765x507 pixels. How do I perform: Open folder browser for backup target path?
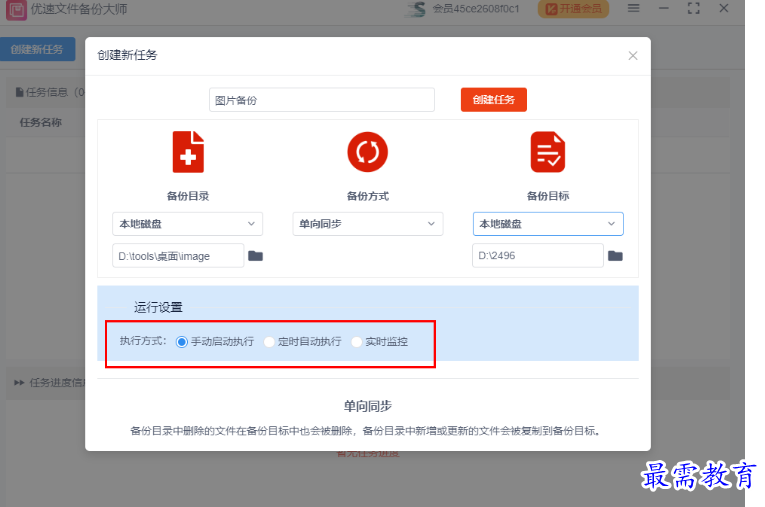click(615, 256)
